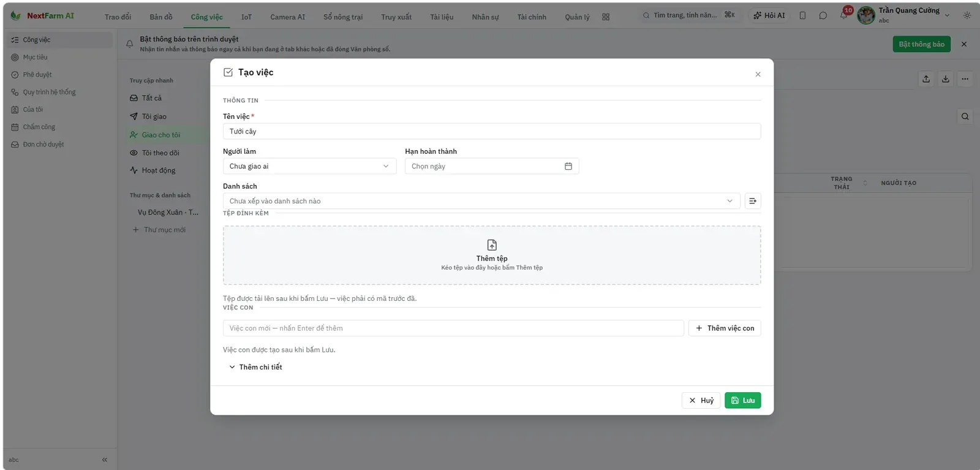The height and width of the screenshot is (470, 980).
Task: Click the Huỷ button
Action: pyautogui.click(x=701, y=400)
